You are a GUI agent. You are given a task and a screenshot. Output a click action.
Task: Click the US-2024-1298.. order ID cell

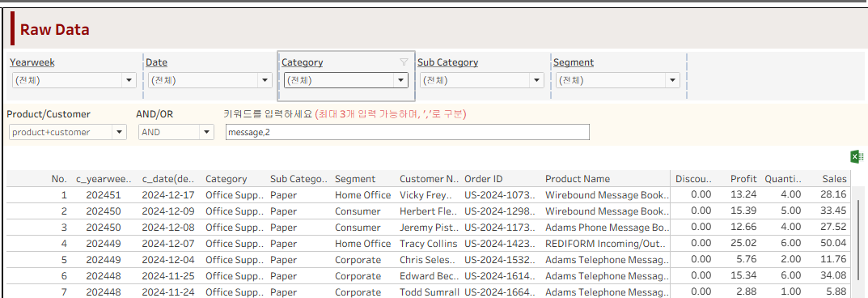coord(501,211)
